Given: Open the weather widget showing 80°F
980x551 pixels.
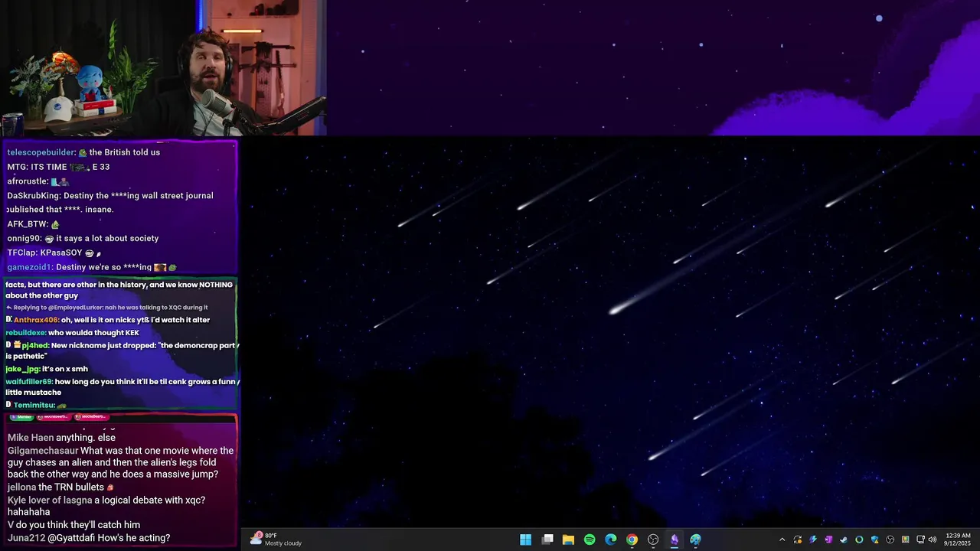Looking at the screenshot, I should pyautogui.click(x=276, y=540).
